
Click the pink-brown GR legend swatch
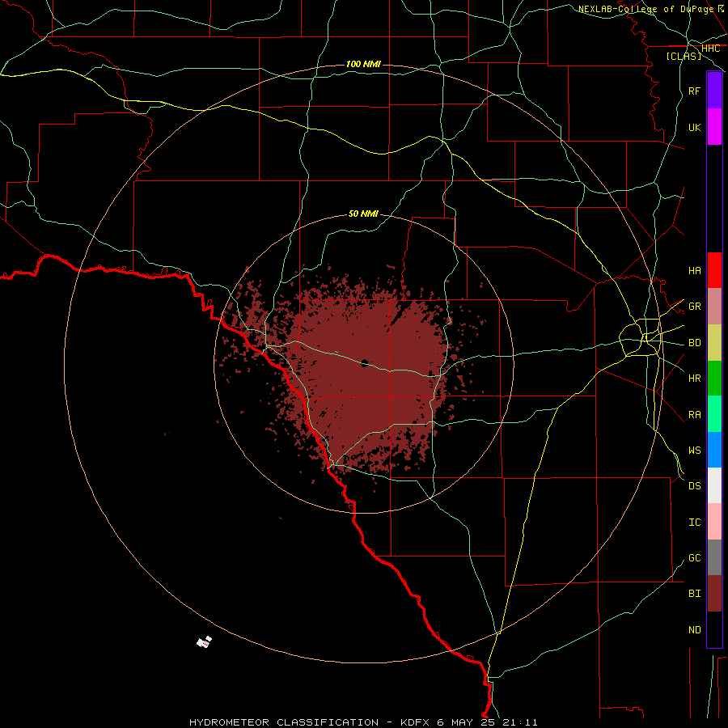point(714,306)
